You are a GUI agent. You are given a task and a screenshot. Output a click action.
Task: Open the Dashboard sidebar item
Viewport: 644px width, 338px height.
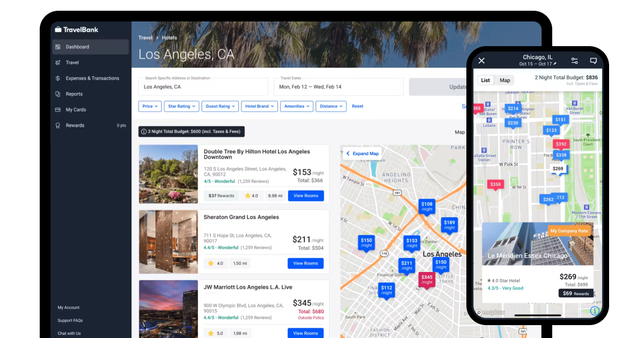pos(90,47)
